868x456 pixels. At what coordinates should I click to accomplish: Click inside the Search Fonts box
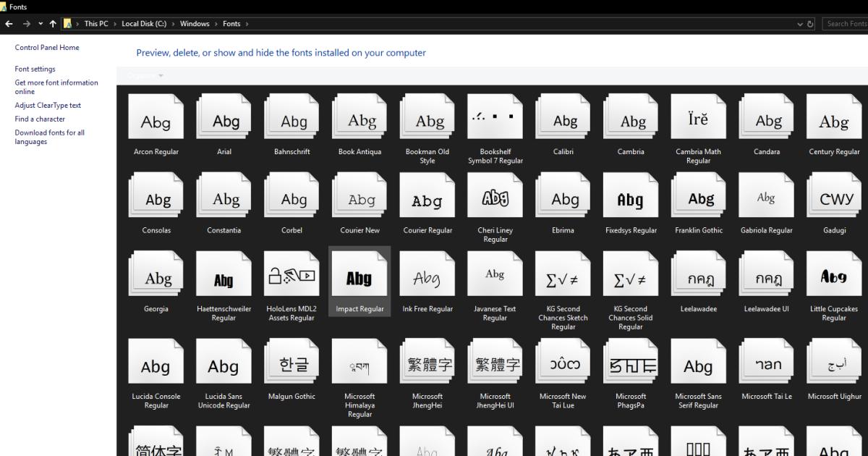(845, 23)
